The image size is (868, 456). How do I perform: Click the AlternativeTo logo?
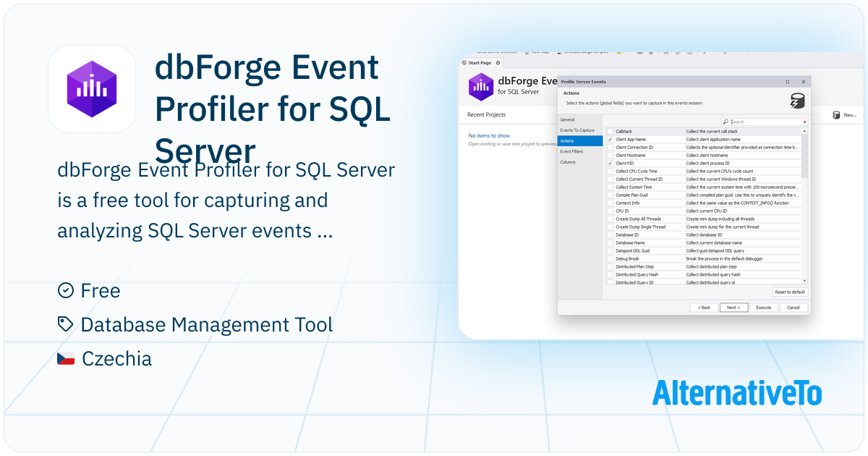pyautogui.click(x=737, y=392)
